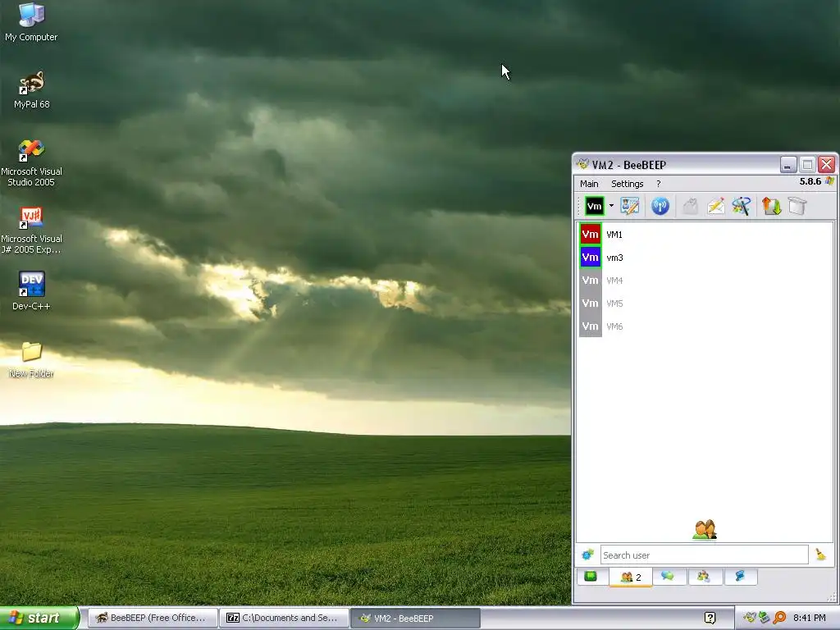Switch to the blue saved chats tab
840x630 pixels.
[740, 577]
